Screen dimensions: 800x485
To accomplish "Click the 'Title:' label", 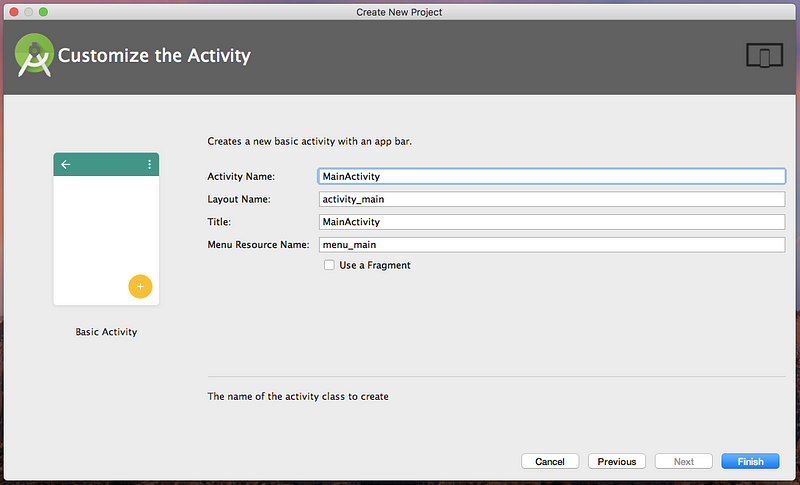I will pos(219,222).
